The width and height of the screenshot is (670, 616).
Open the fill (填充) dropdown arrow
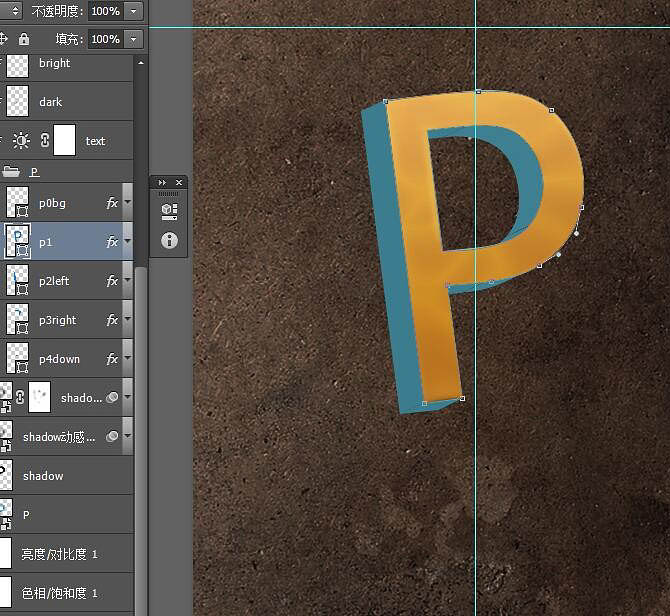(x=135, y=39)
